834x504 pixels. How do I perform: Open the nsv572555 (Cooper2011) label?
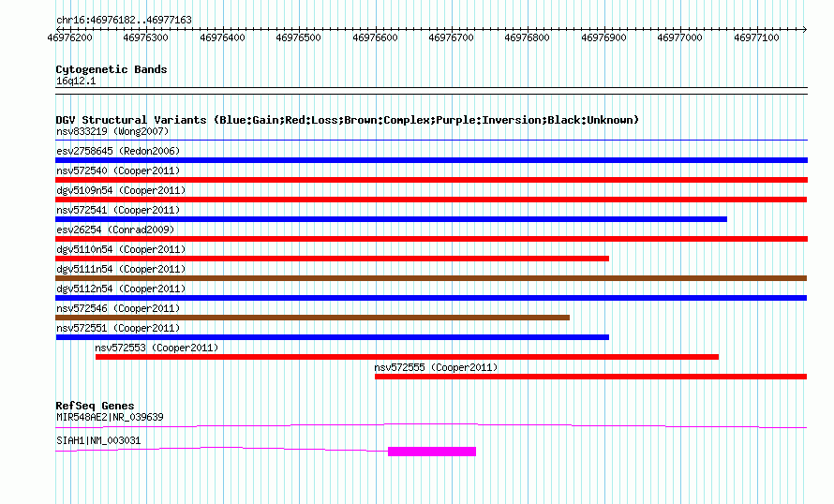tap(436, 367)
